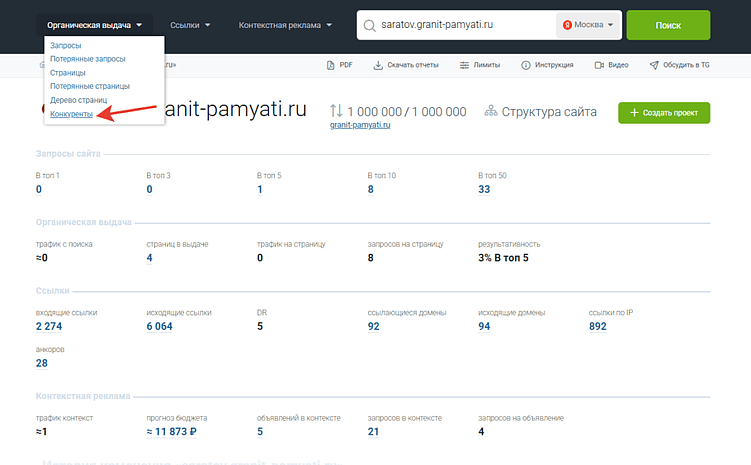Select Потерянные страницы menu entry
Image resolution: width=751 pixels, height=465 pixels.
click(90, 86)
